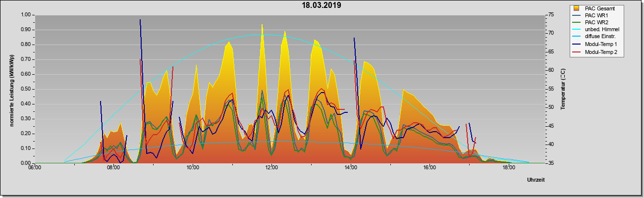644x198 pixels.
Task: Click the 45 temperature axis value
Action: 552,126
